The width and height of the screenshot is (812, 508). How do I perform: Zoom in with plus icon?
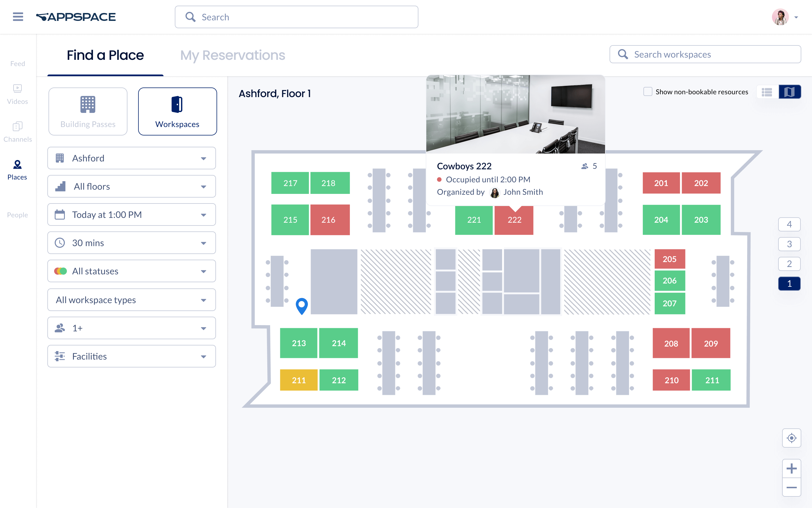pos(791,468)
